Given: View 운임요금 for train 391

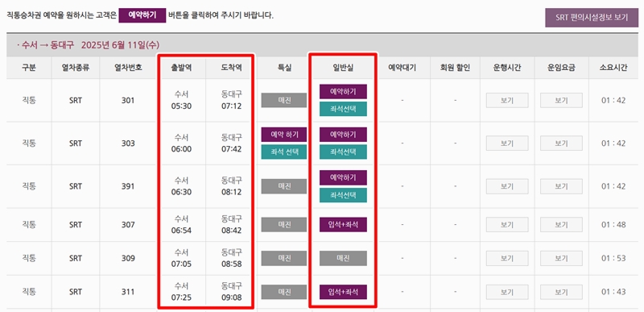Looking at the screenshot, I should tap(561, 186).
